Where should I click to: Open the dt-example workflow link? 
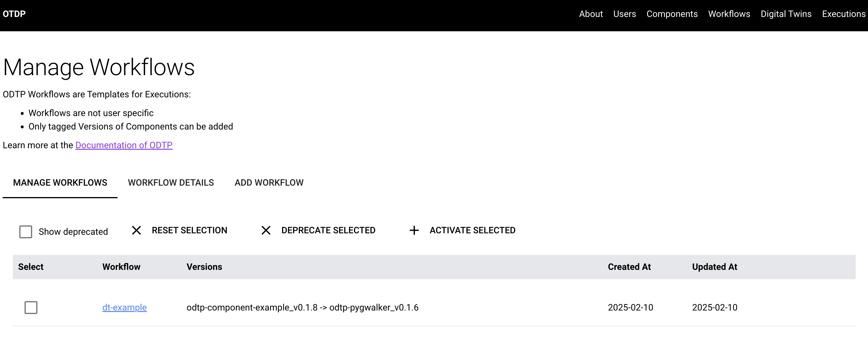click(124, 307)
